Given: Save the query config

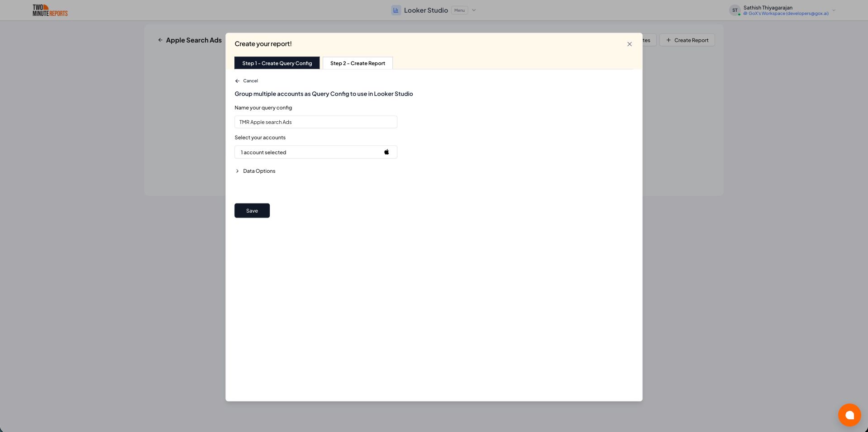Looking at the screenshot, I should click(252, 210).
